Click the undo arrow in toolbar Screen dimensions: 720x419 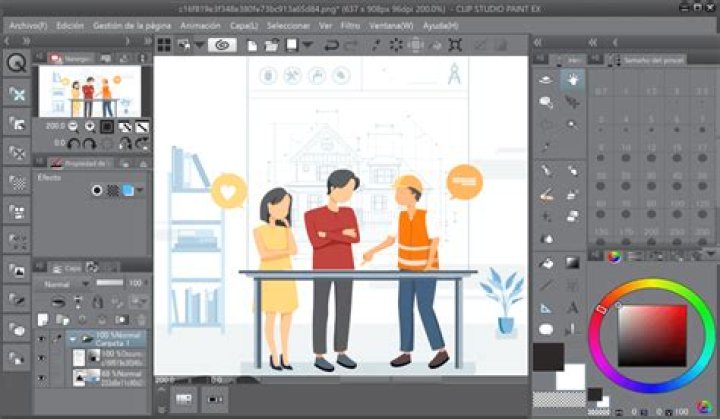pos(328,45)
